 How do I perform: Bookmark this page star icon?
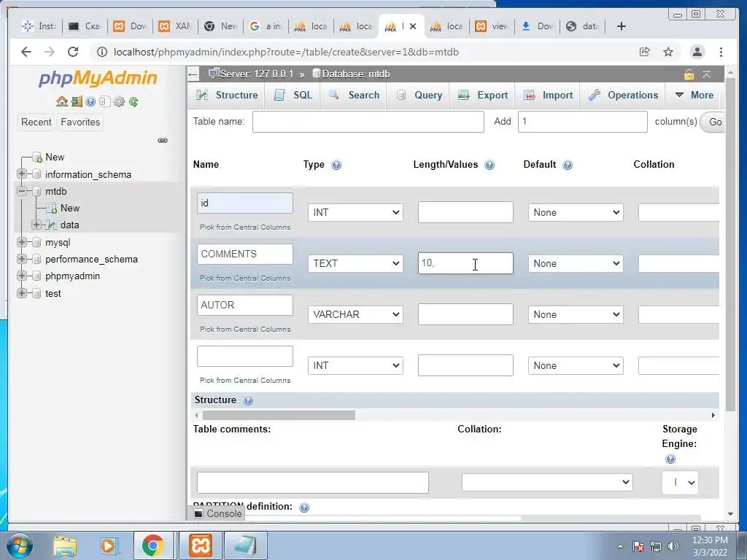tap(668, 52)
